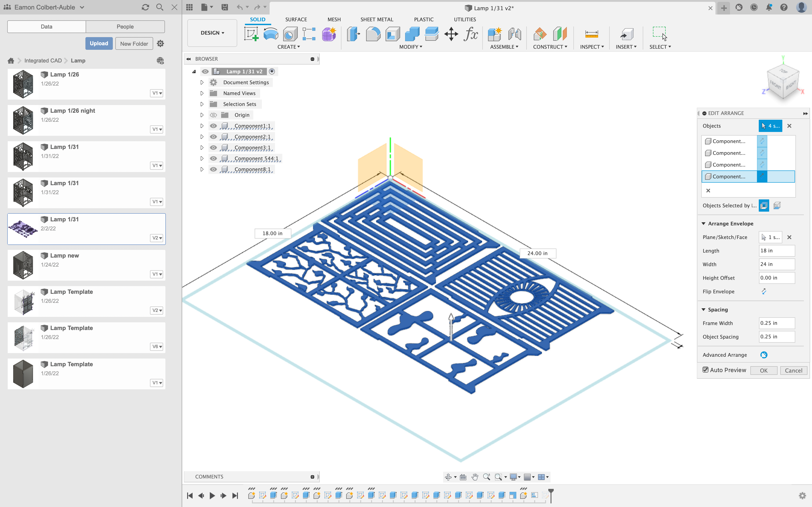Uncheck the Auto Preview checkbox
Image resolution: width=812 pixels, height=507 pixels.
coord(706,370)
